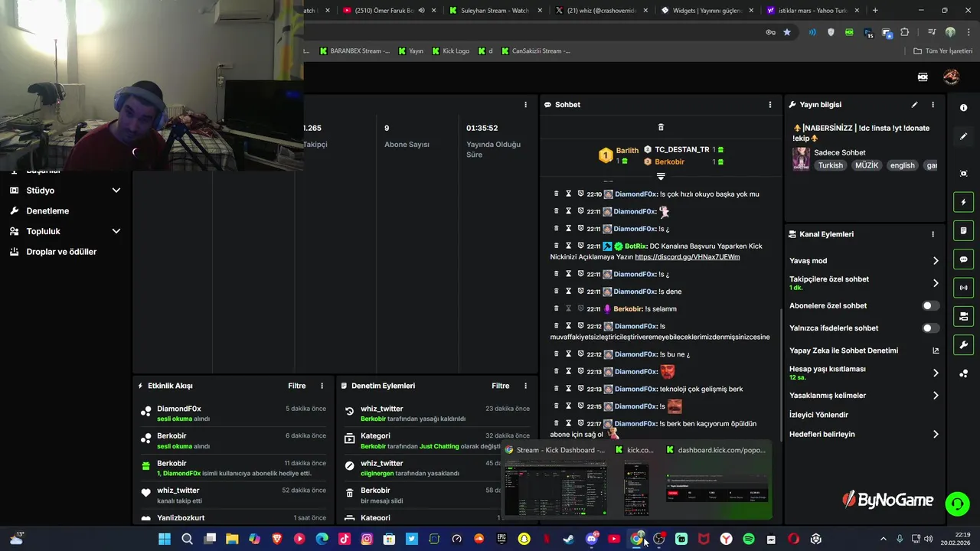The height and width of the screenshot is (551, 980).
Task: Click the camera icon in top header
Action: point(923,77)
